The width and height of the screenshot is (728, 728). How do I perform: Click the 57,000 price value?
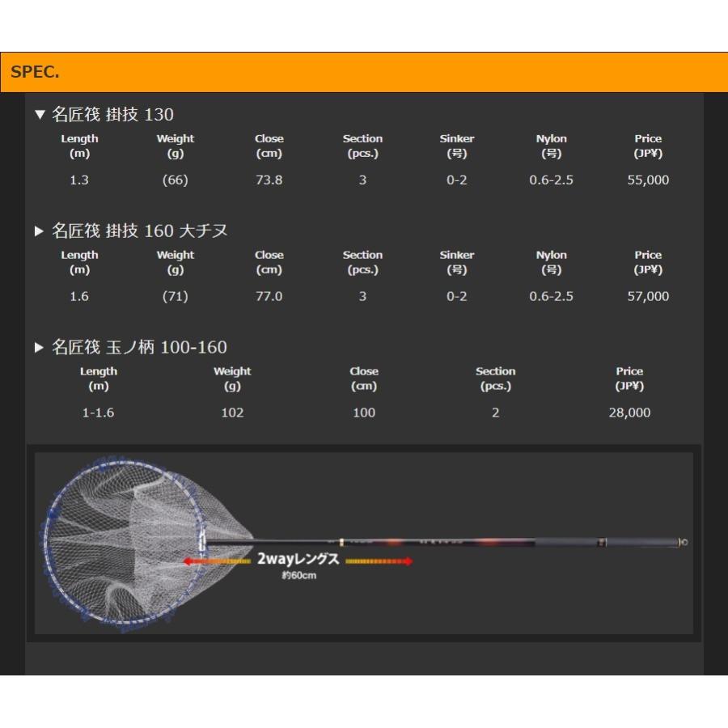[648, 297]
